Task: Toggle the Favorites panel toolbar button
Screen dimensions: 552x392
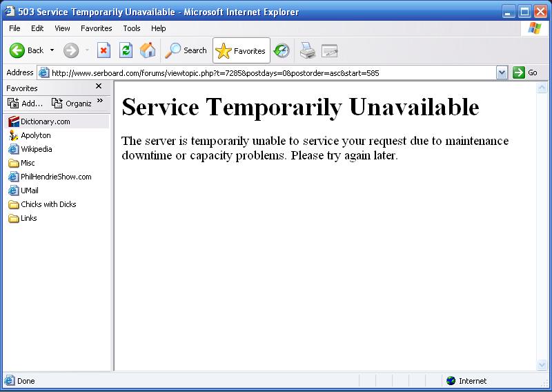Action: pos(241,50)
